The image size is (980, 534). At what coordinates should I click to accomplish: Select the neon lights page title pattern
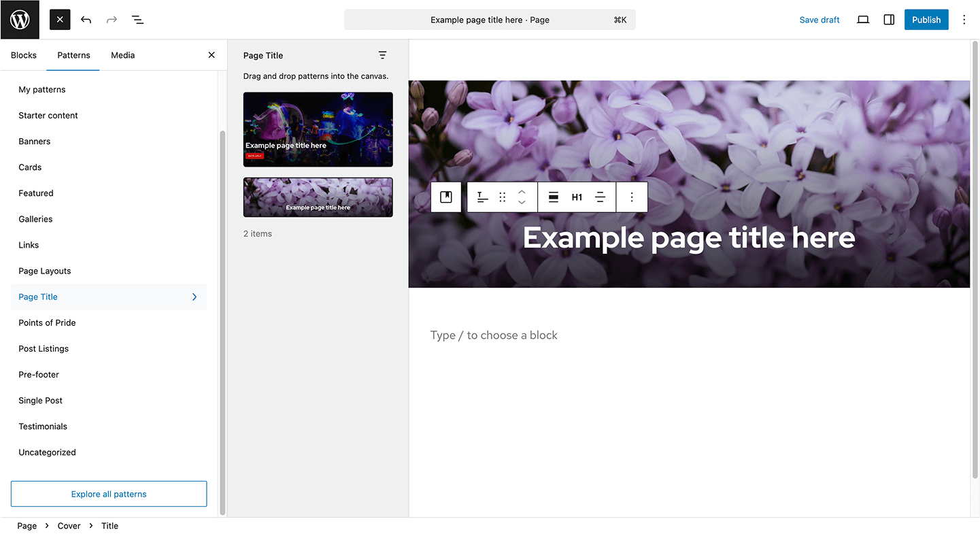(x=318, y=129)
